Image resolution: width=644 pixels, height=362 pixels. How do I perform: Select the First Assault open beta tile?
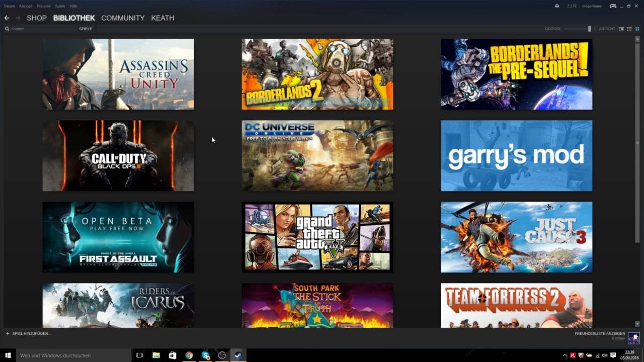pos(118,237)
